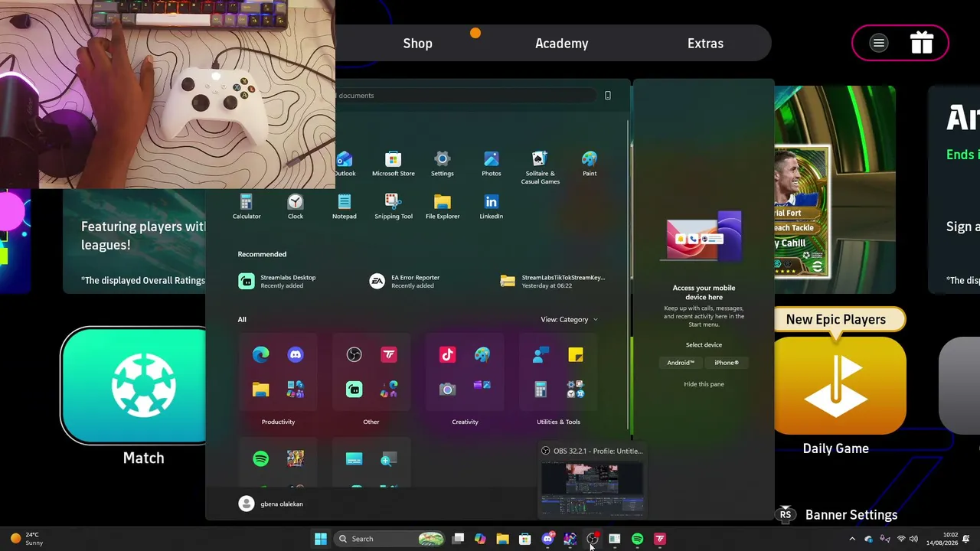Launch the Clock app
980x551 pixels.
tap(296, 207)
